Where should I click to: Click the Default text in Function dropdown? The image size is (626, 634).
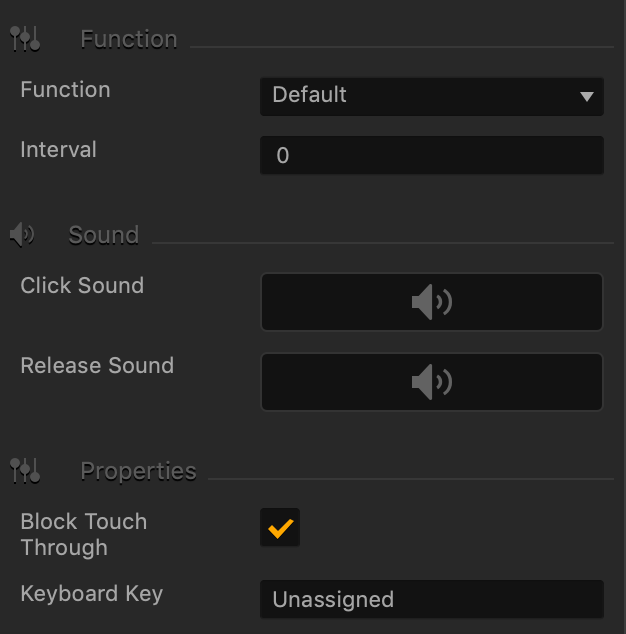tap(309, 95)
